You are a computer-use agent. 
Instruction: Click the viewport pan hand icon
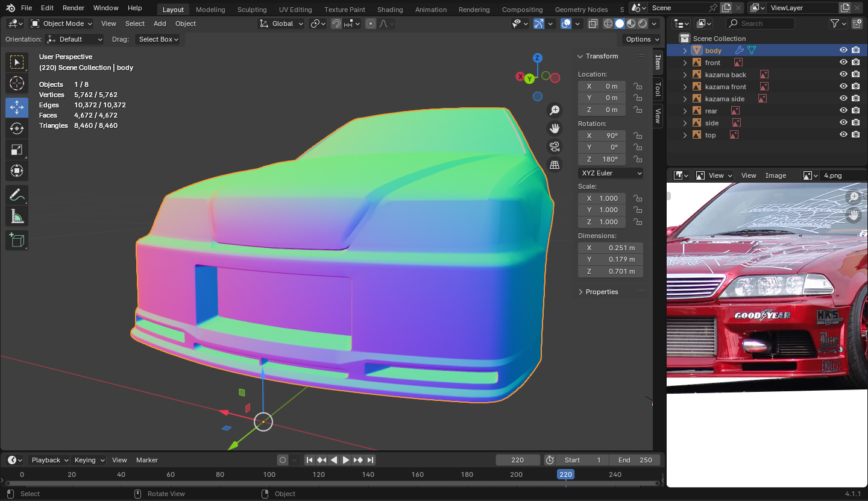[554, 128]
